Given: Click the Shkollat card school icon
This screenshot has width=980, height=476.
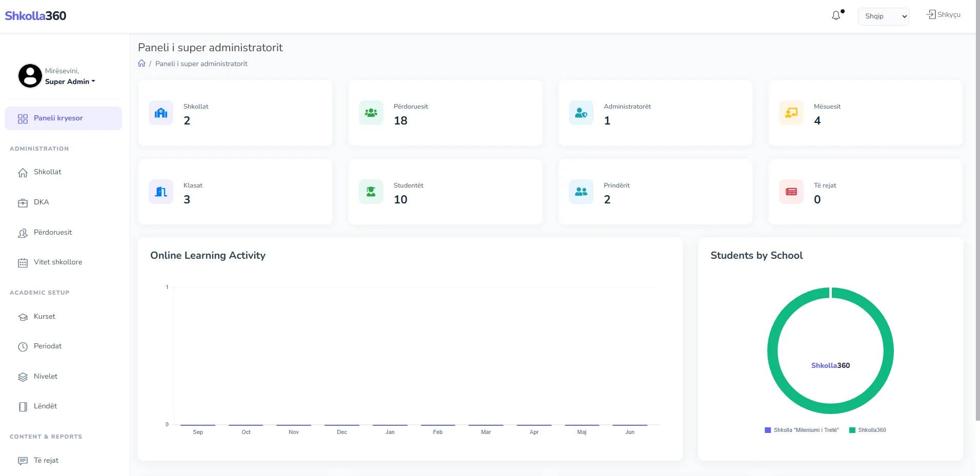Looking at the screenshot, I should (x=161, y=113).
